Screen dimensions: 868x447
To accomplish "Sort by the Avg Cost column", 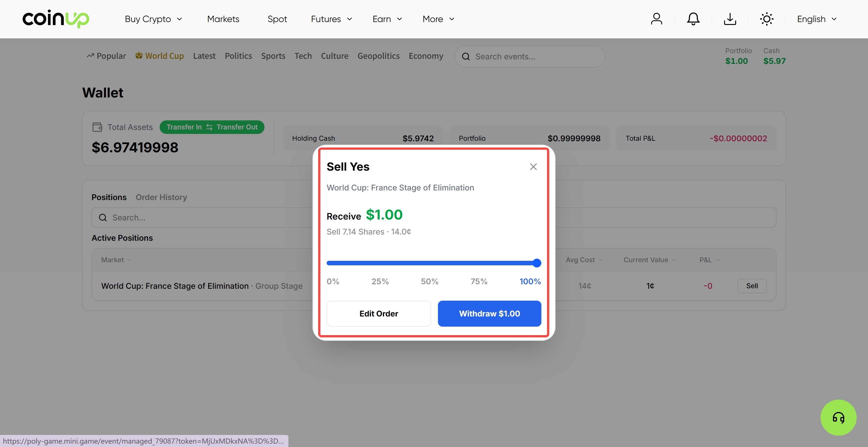I will point(584,260).
